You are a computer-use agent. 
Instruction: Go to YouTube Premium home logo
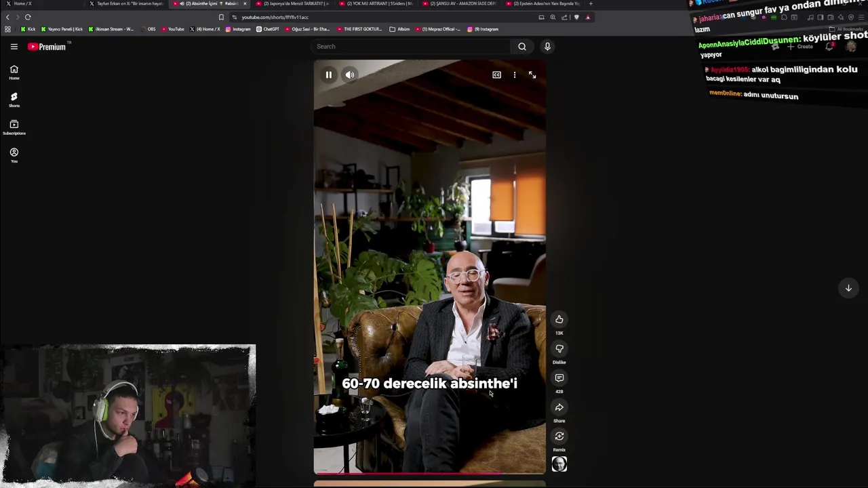tap(47, 47)
